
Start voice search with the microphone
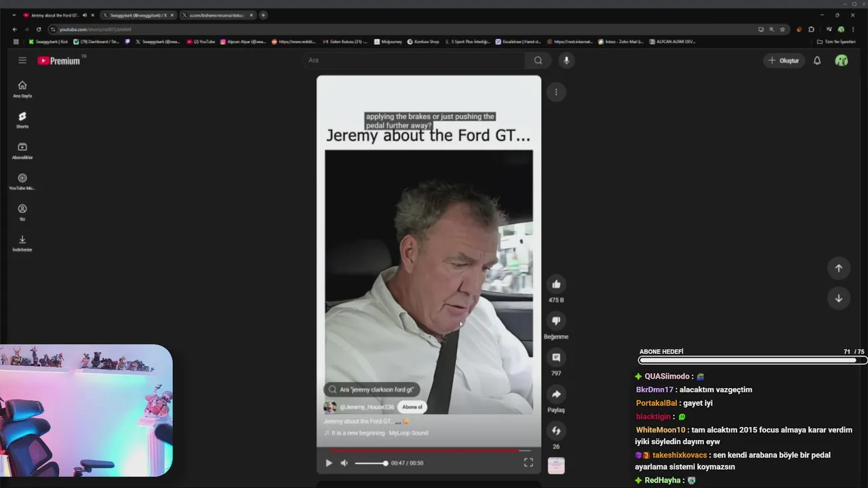pos(566,60)
